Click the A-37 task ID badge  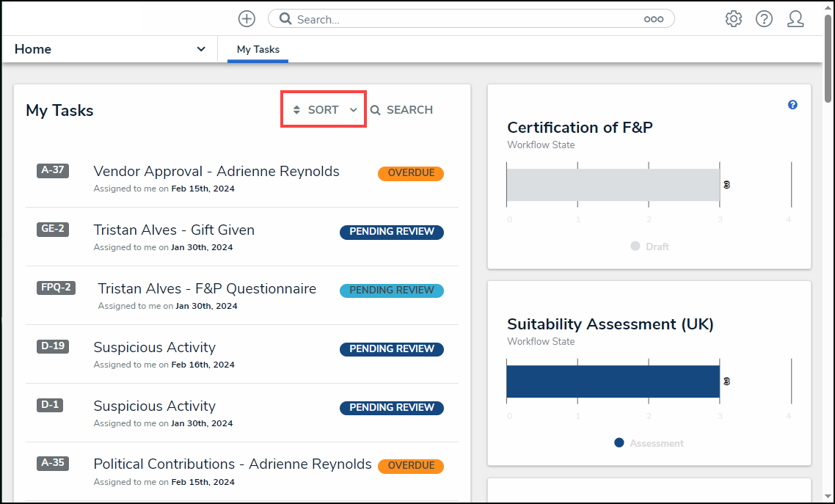coord(52,171)
